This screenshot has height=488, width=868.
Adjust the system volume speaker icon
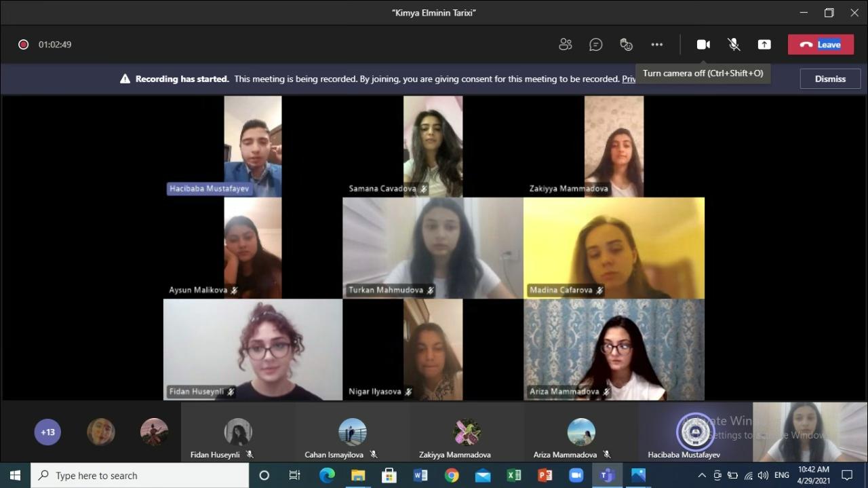click(763, 475)
